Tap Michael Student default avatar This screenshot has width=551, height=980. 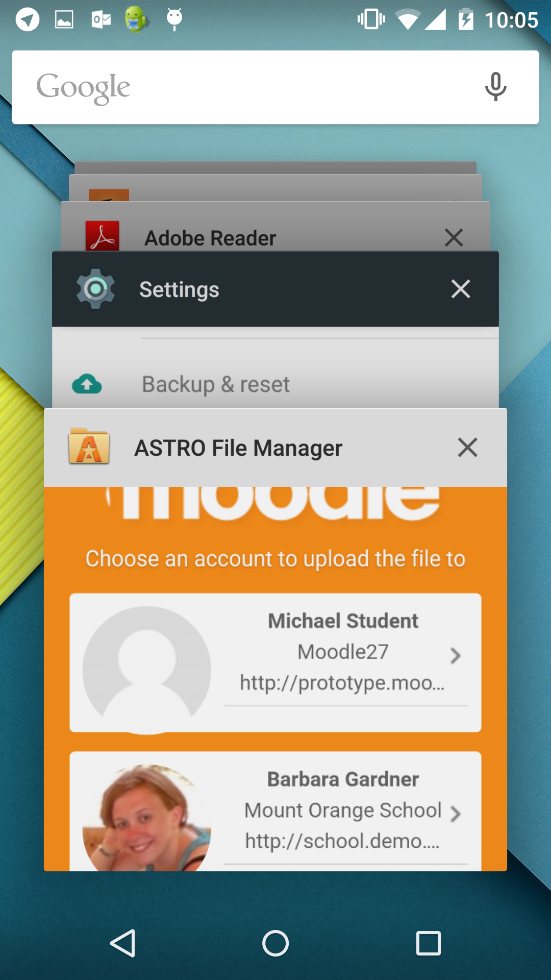(147, 670)
